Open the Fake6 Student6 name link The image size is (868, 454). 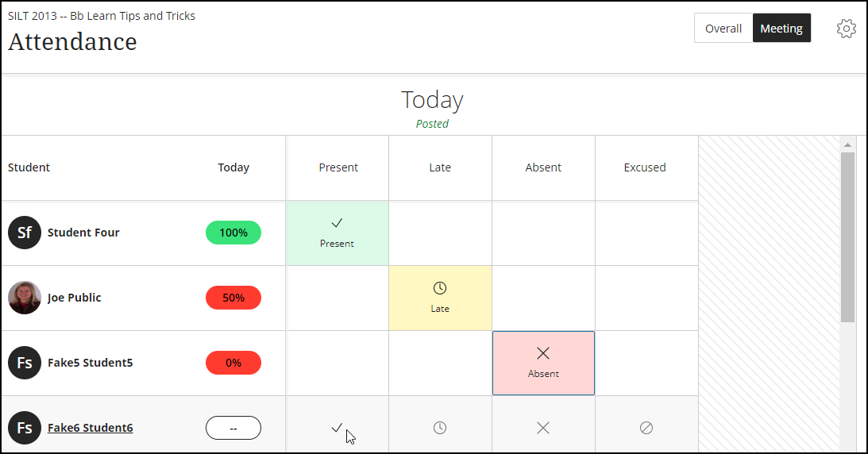pos(90,428)
